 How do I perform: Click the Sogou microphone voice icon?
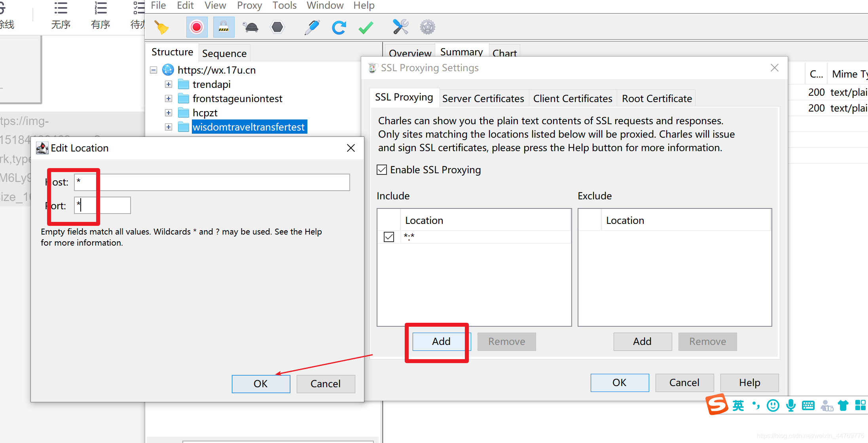tap(791, 405)
